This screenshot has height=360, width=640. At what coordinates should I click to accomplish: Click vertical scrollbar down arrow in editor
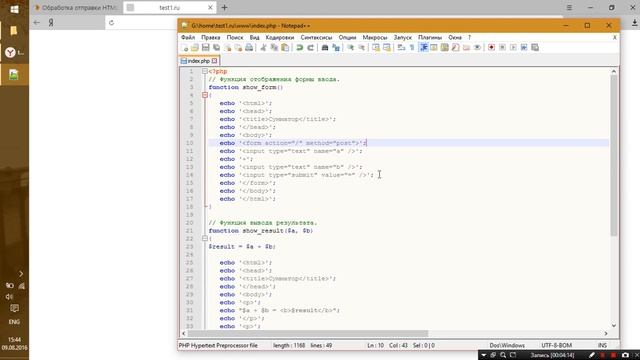pyautogui.click(x=613, y=325)
